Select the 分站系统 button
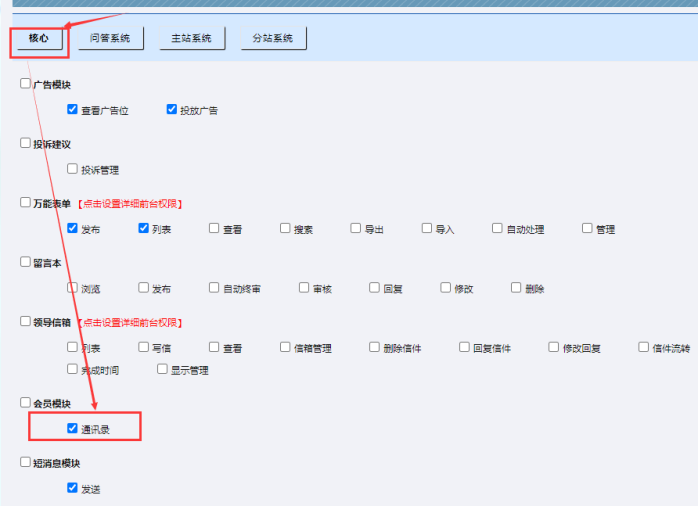Screen dimensions: 698x506 point(273,38)
